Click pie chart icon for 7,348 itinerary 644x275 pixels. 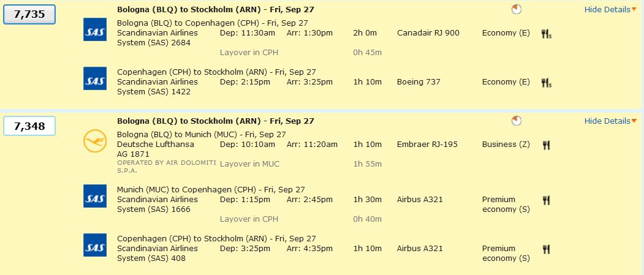click(517, 121)
